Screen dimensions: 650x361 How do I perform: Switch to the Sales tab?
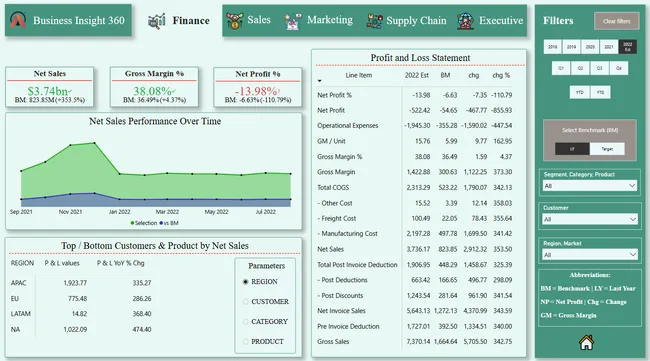[x=249, y=20]
